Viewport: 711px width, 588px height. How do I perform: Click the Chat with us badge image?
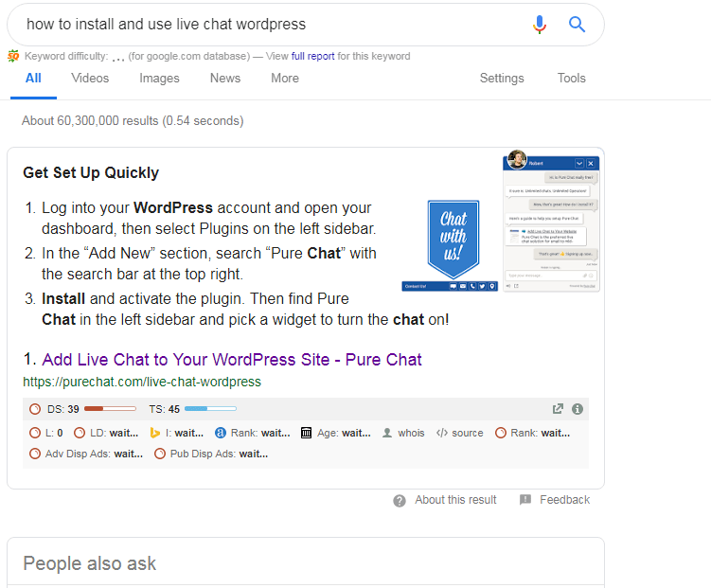(x=453, y=240)
